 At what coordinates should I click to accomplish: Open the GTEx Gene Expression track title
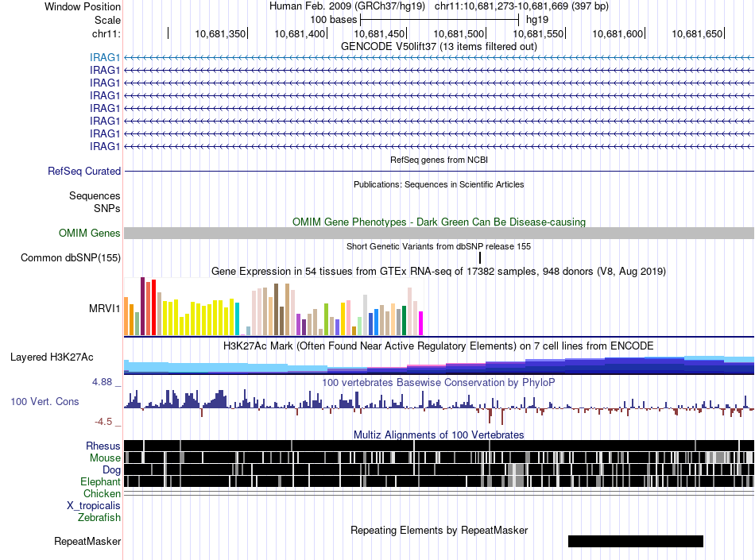coord(439,272)
